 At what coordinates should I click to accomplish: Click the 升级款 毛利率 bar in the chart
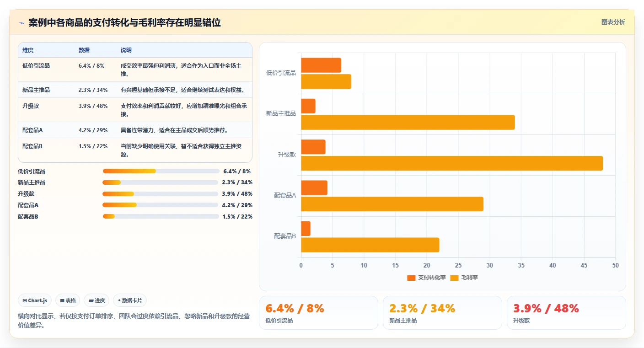[x=452, y=163]
